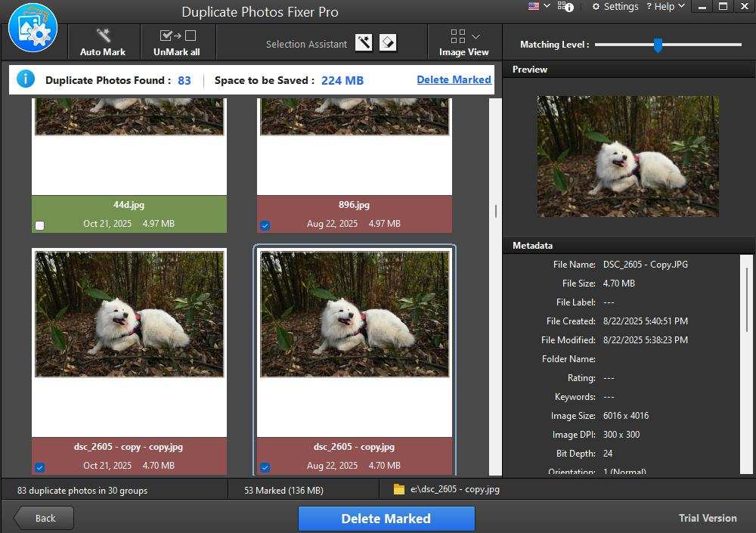756x533 pixels.
Task: Go Back to previous screen
Action: [x=44, y=519]
